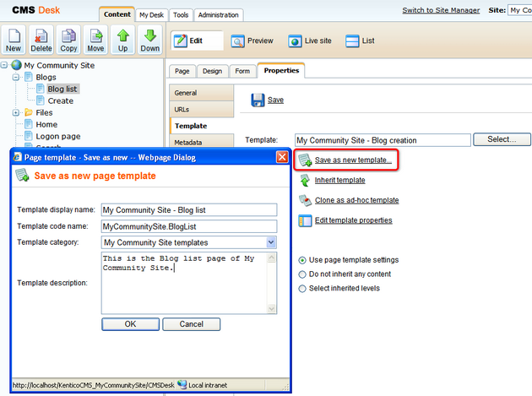Click the Local intranet zone icon
The width and height of the screenshot is (532, 396).
pyautogui.click(x=182, y=384)
